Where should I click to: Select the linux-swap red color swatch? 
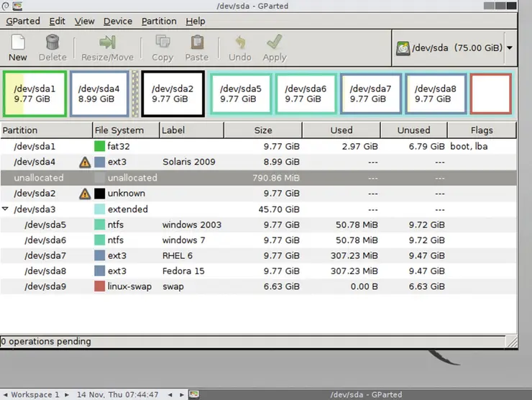(x=99, y=286)
